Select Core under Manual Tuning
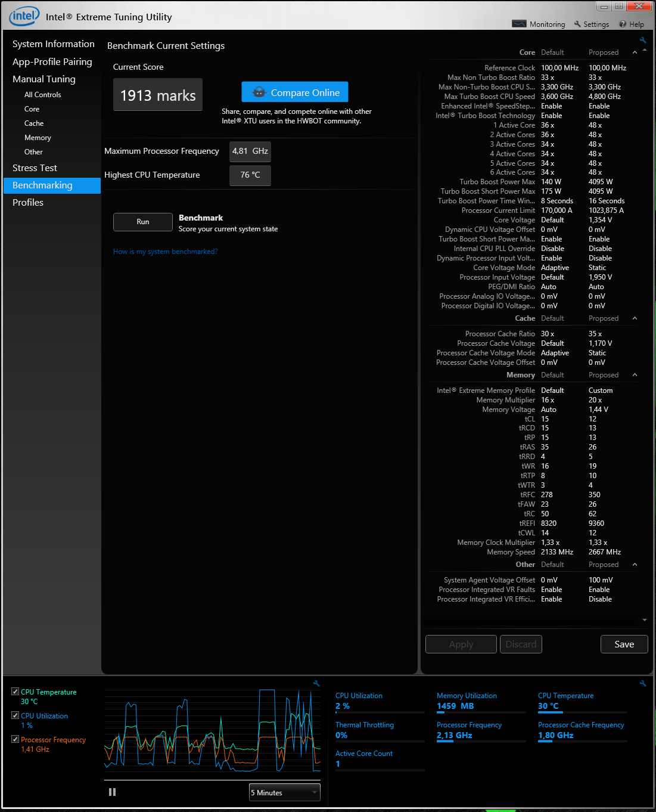The width and height of the screenshot is (656, 812). [x=32, y=109]
